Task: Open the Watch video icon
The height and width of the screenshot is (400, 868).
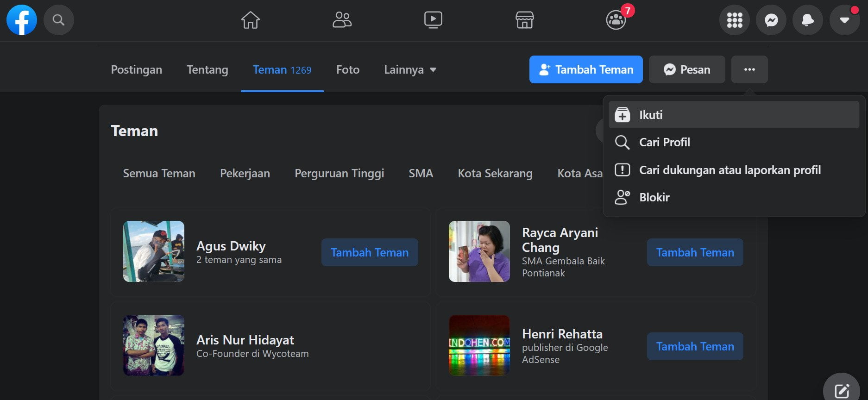Action: (433, 20)
